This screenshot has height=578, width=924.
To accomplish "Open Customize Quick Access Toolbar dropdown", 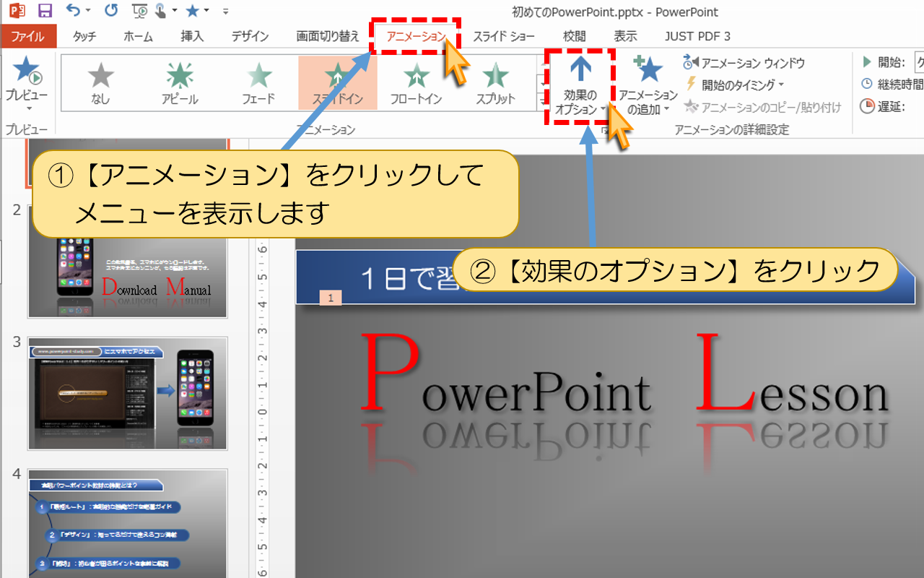I will pyautogui.click(x=226, y=12).
